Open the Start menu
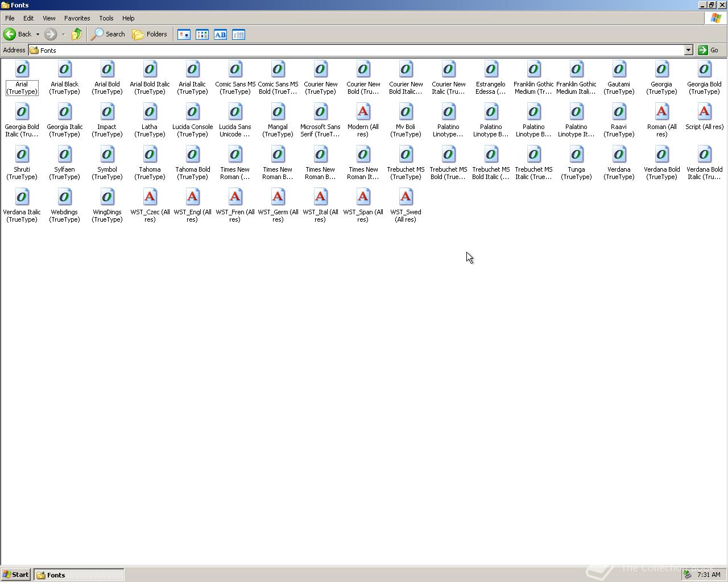Image resolution: width=728 pixels, height=582 pixels. tap(15, 575)
